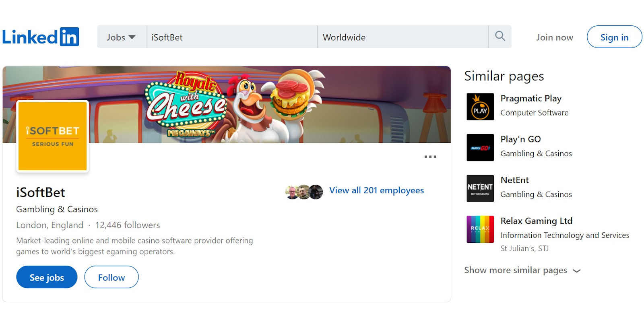Click the Play'n GO logo

480,148
